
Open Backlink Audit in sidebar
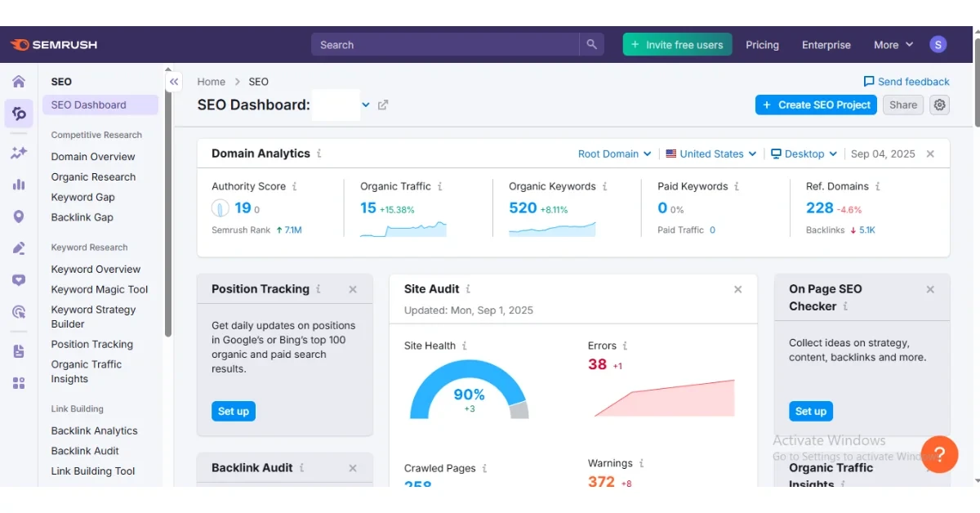[x=85, y=451]
